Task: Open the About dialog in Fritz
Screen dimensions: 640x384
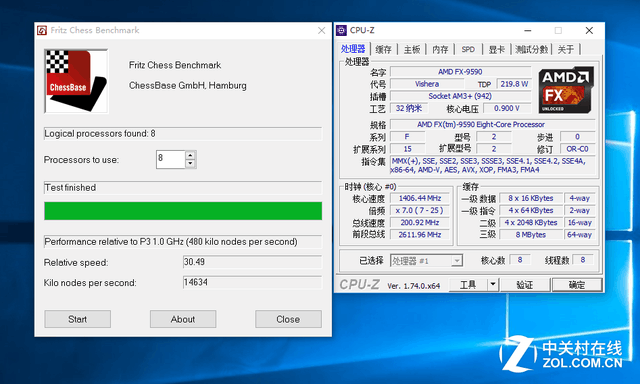Action: click(183, 319)
